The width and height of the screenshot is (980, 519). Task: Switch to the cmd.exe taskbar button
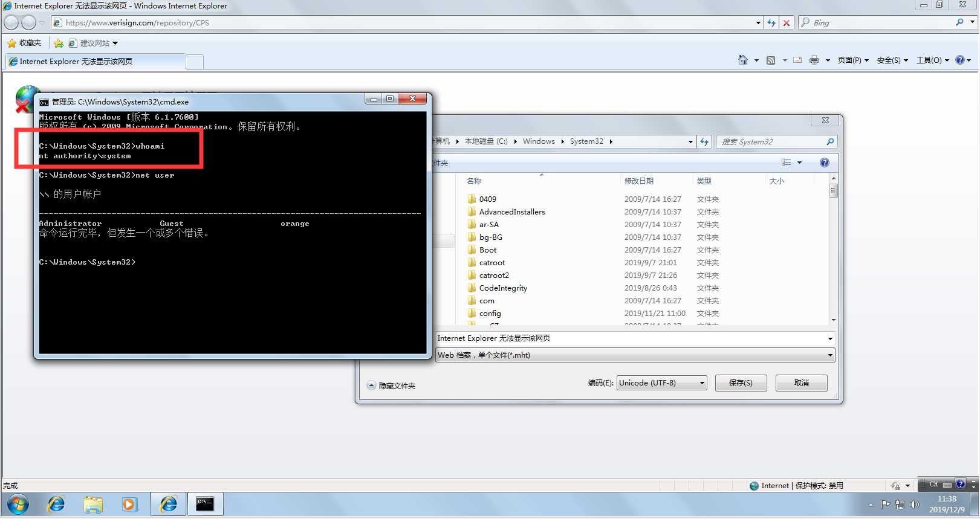coord(205,504)
